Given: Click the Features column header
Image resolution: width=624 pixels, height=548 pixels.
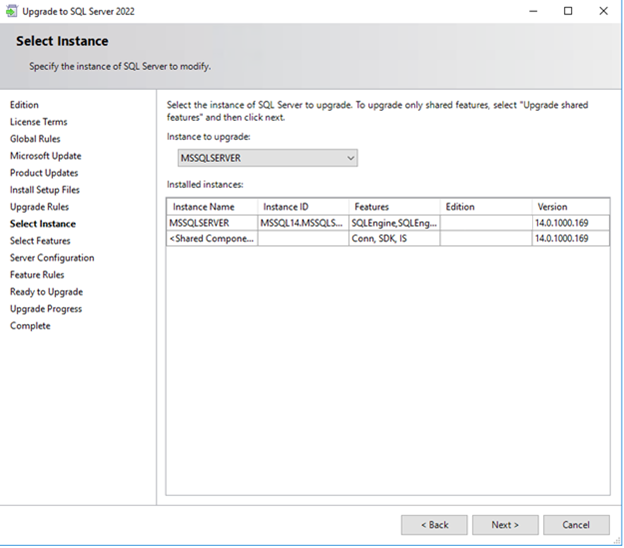Looking at the screenshot, I should [394, 207].
